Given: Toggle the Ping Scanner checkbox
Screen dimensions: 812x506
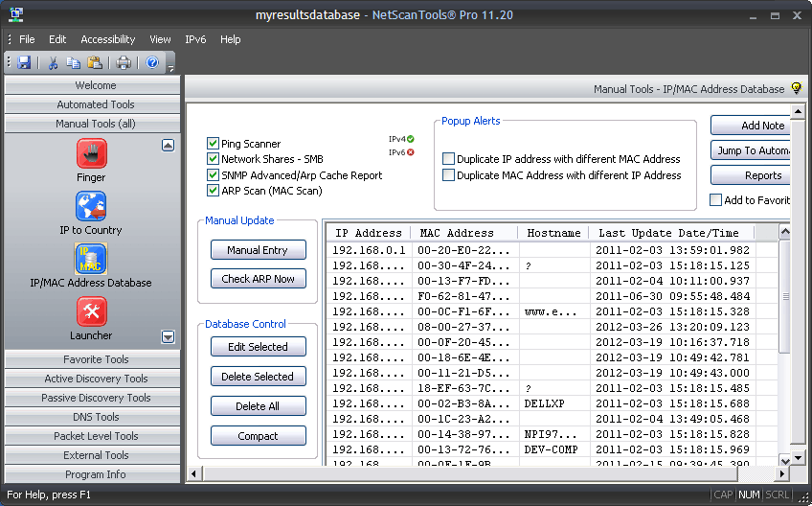Looking at the screenshot, I should (x=213, y=144).
